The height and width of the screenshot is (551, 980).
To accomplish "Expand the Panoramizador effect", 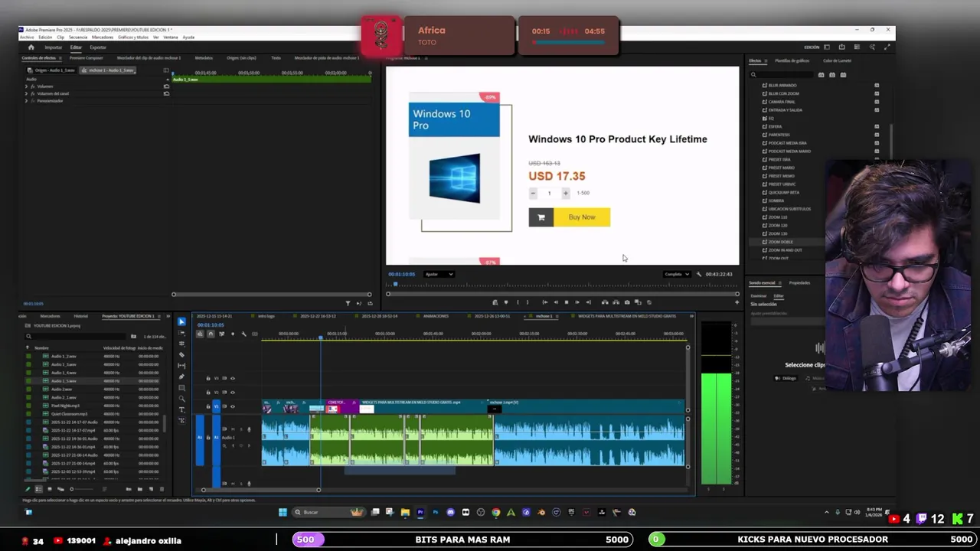I will click(26, 101).
